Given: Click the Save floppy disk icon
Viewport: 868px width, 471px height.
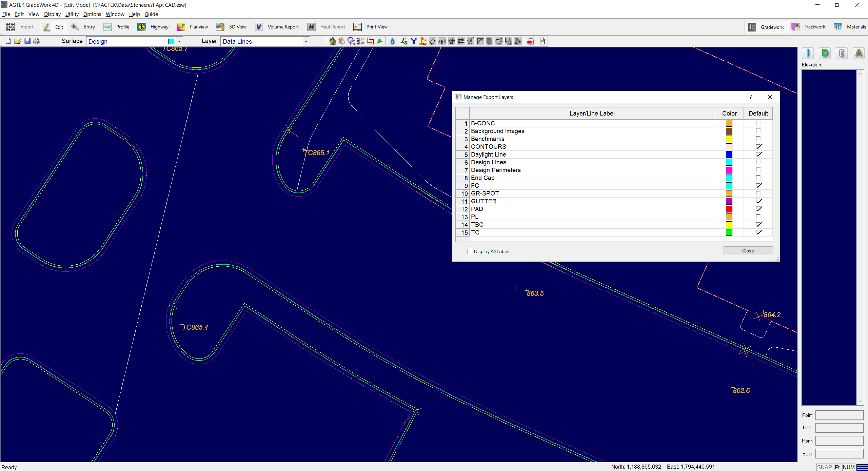Looking at the screenshot, I should point(27,41).
